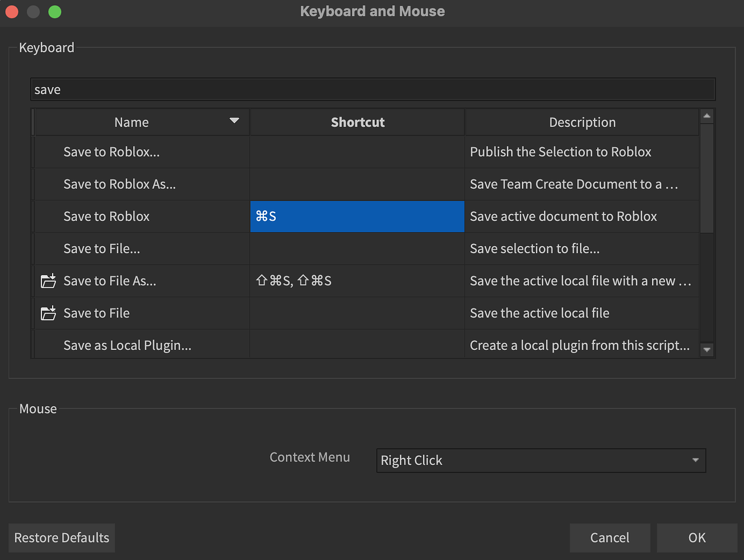Image resolution: width=744 pixels, height=560 pixels.
Task: Click the Restore Defaults button
Action: (62, 538)
